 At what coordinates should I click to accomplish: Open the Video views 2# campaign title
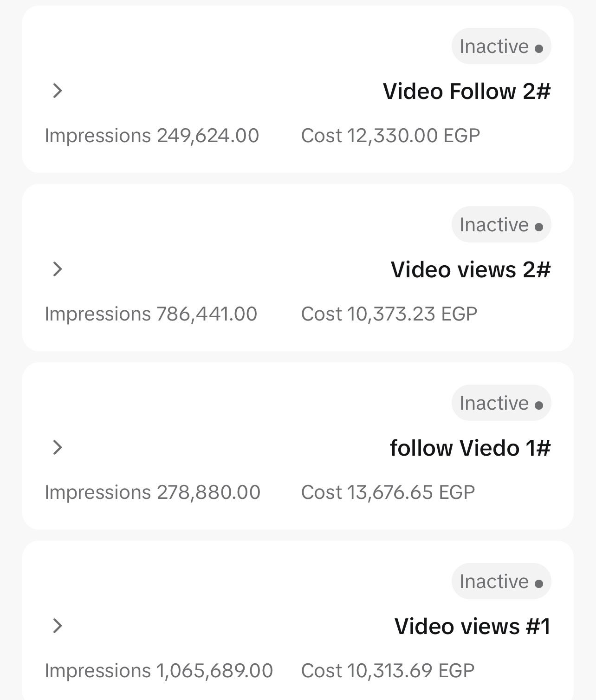(x=470, y=269)
